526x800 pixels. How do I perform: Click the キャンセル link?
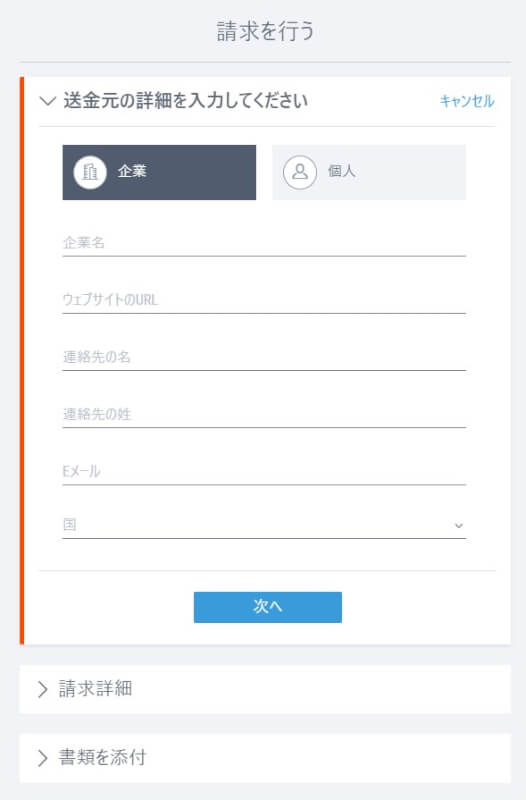467,101
